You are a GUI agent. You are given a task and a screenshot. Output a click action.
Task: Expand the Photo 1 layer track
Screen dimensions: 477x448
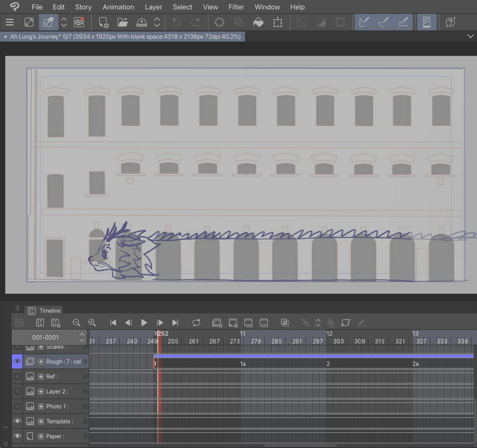click(x=41, y=406)
